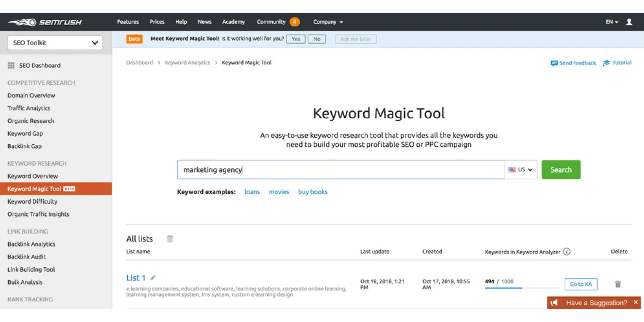This screenshot has height=322, width=644.
Task: Click the keyword search input field
Action: click(x=340, y=170)
